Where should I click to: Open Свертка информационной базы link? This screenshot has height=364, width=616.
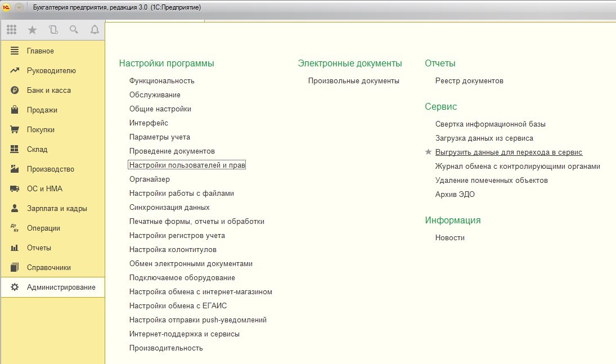tap(491, 124)
